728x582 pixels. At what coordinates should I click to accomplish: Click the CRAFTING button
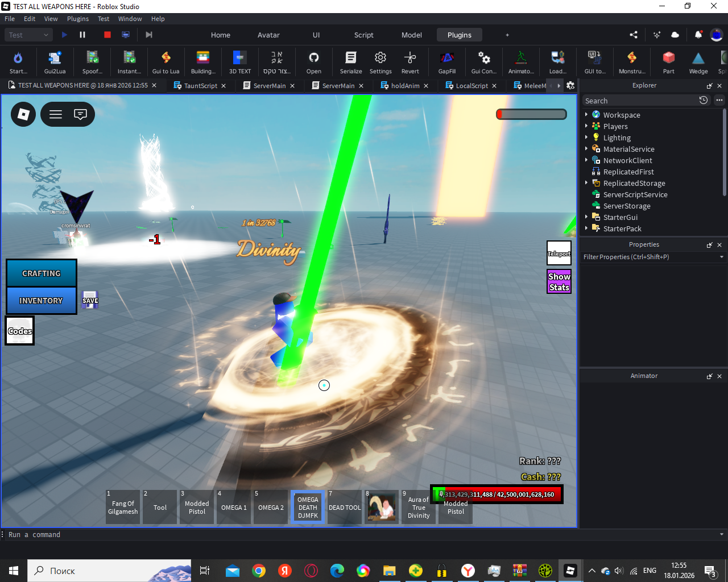[42, 273]
